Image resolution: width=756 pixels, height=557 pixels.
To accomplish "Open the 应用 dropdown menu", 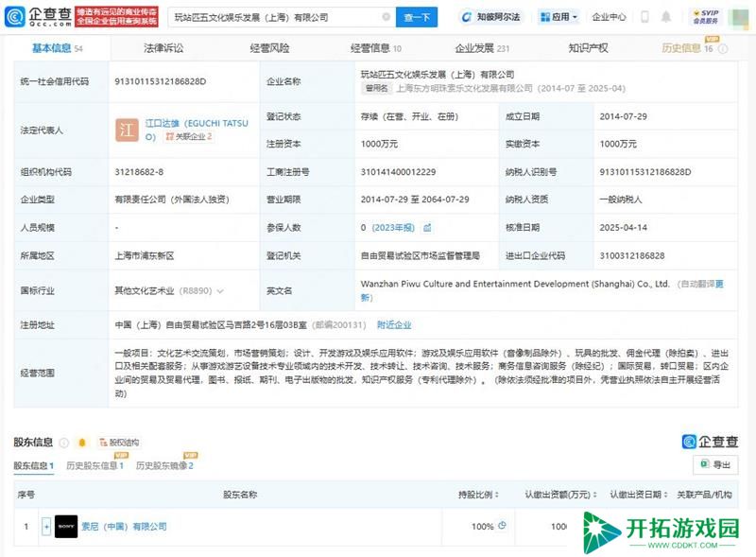I will coord(559,17).
